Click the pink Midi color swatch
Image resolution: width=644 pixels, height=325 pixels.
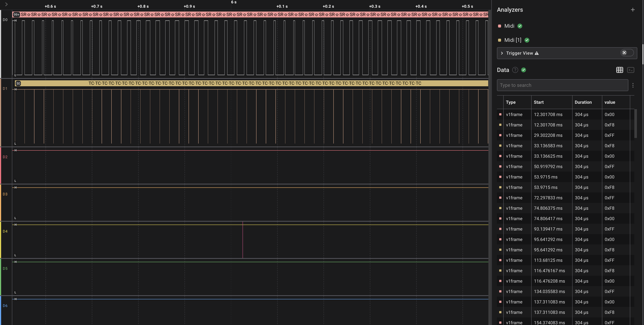(500, 26)
